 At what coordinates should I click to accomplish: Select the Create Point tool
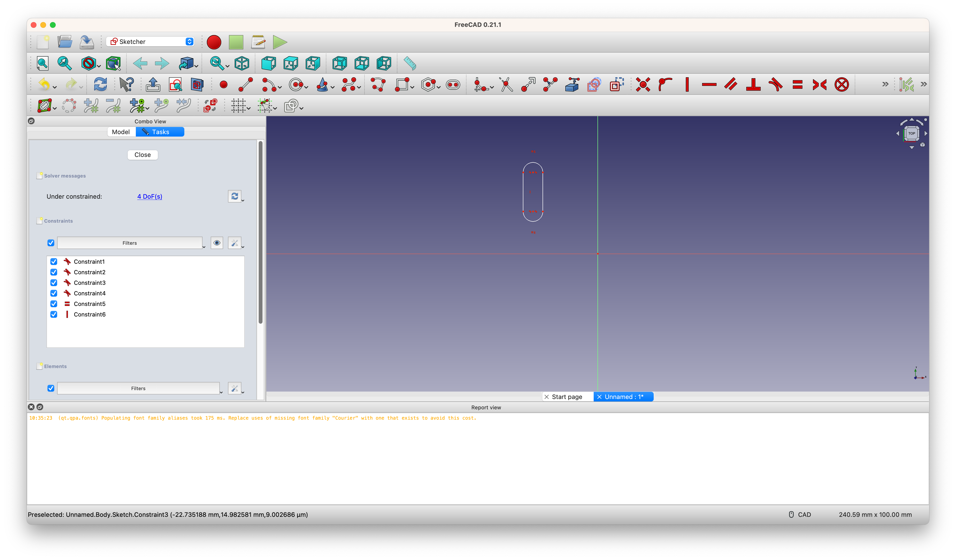point(223,85)
